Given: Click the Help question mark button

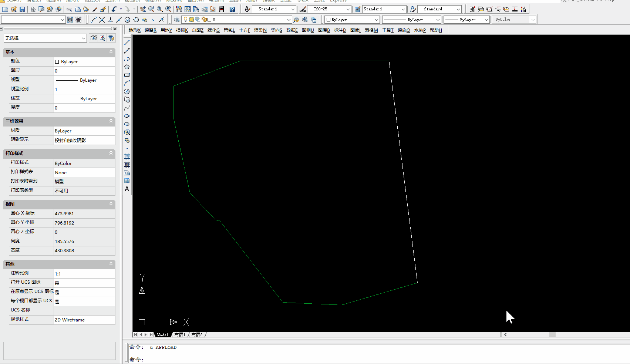Looking at the screenshot, I should click(233, 9).
